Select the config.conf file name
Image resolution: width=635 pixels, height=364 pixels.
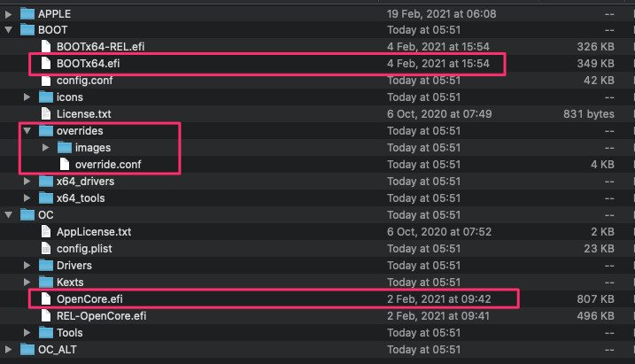[x=85, y=81]
